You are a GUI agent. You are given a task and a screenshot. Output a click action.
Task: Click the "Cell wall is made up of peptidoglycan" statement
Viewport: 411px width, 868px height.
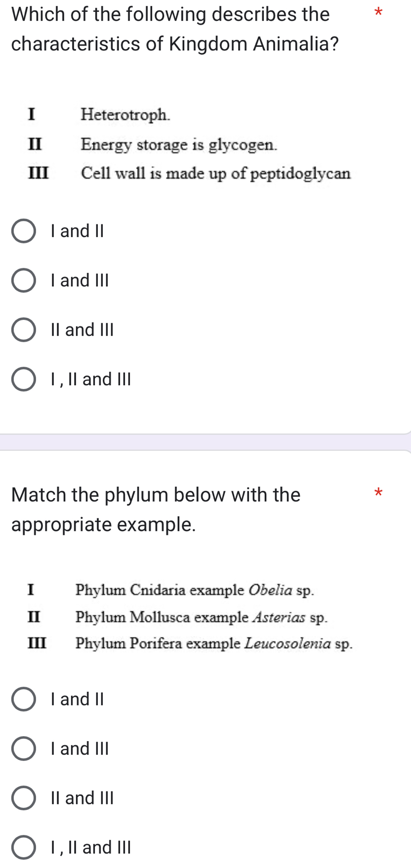click(x=216, y=173)
